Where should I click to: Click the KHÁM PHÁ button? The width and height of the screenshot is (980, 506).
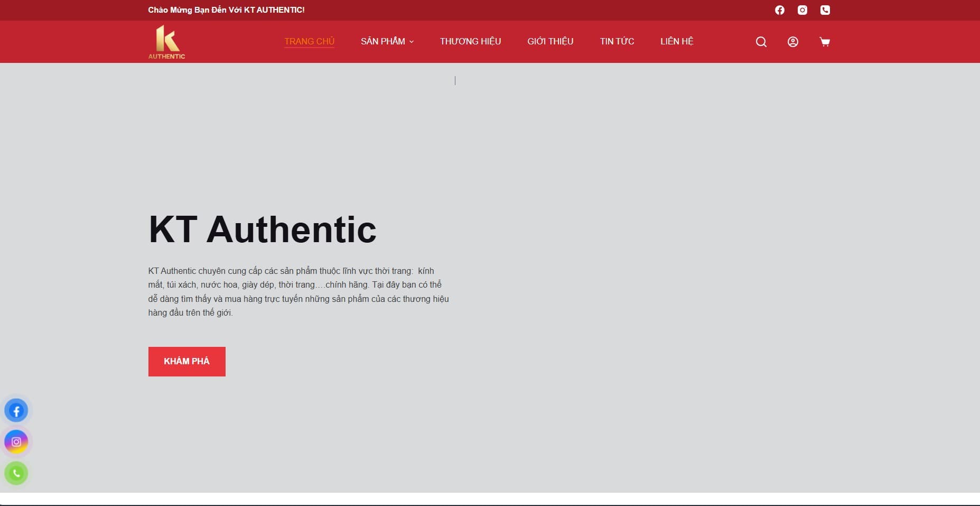point(186,361)
